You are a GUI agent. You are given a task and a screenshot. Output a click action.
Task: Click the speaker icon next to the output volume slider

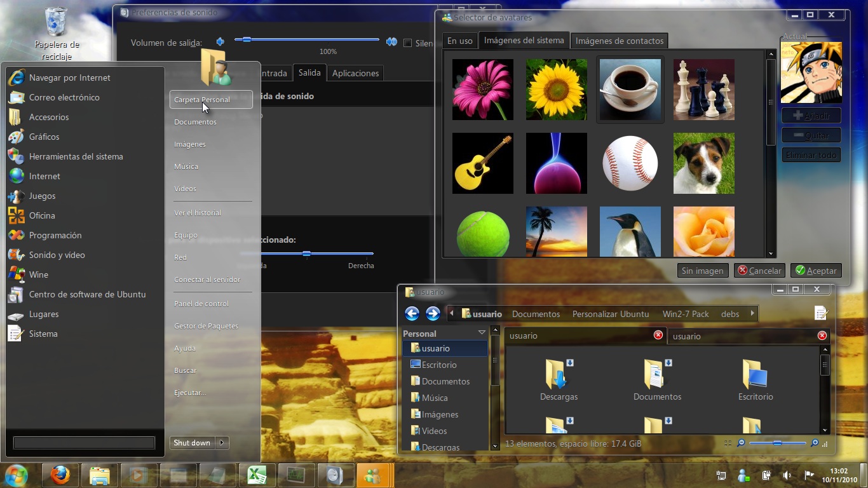coord(220,41)
